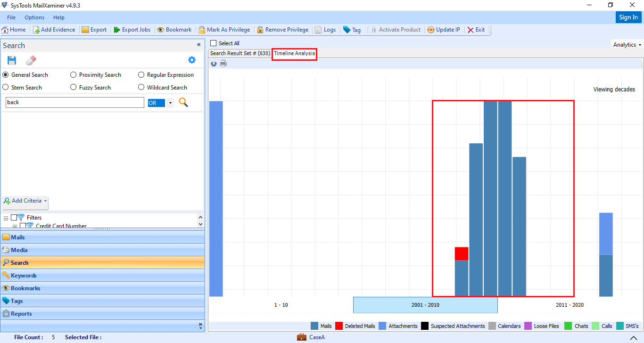Viewport: 644px width, 343px height.
Task: Click the Exit toolbar icon
Action: click(x=471, y=30)
